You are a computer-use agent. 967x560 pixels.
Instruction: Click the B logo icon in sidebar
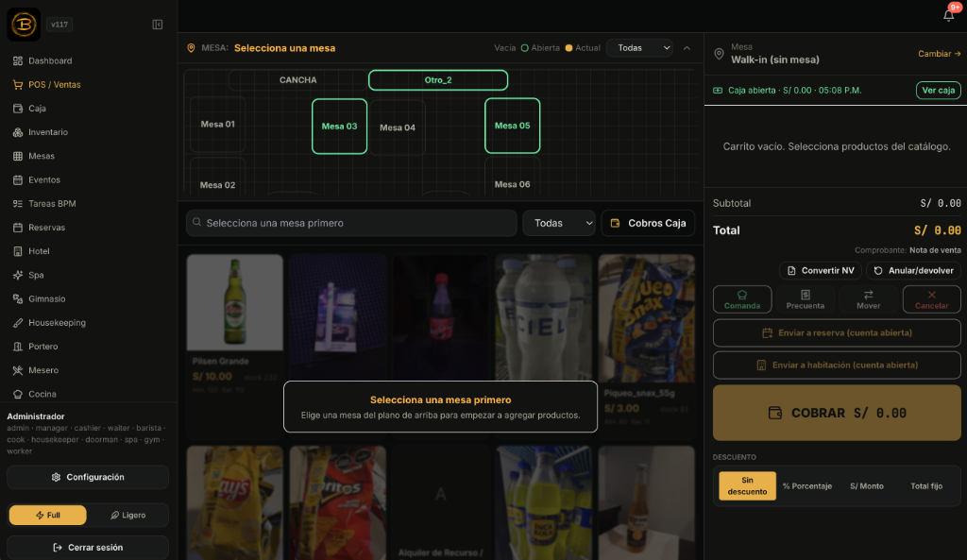[x=24, y=24]
